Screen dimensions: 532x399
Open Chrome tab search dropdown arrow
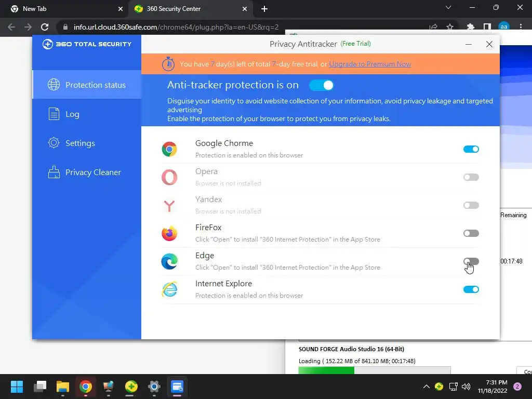coord(448,7)
